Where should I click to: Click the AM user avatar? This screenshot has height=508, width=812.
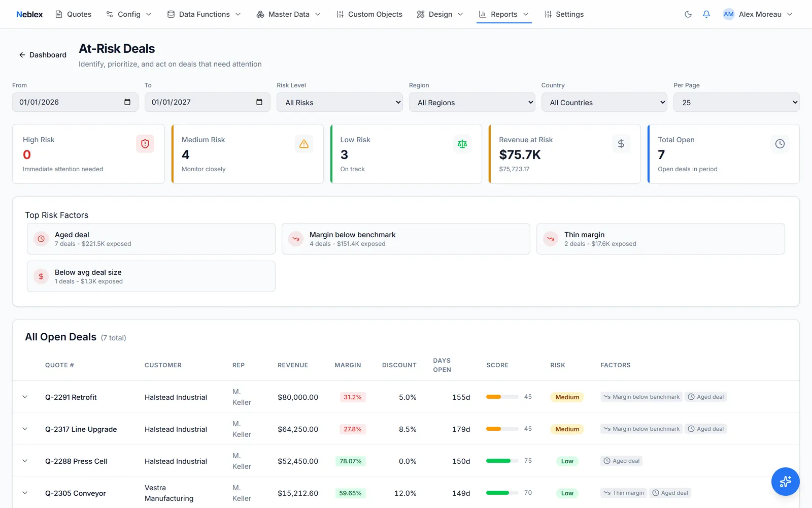pos(729,14)
